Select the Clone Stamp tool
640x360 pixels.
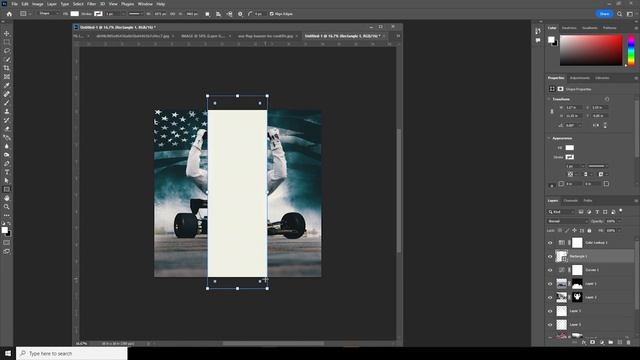click(x=7, y=111)
